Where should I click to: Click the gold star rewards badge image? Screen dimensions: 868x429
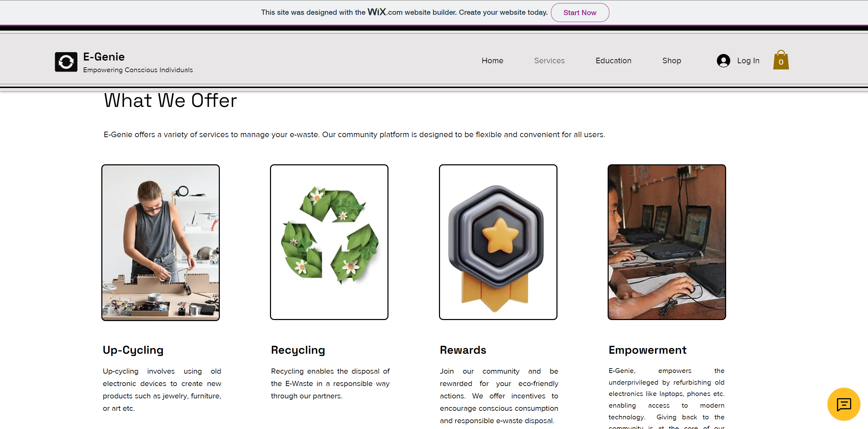point(498,242)
